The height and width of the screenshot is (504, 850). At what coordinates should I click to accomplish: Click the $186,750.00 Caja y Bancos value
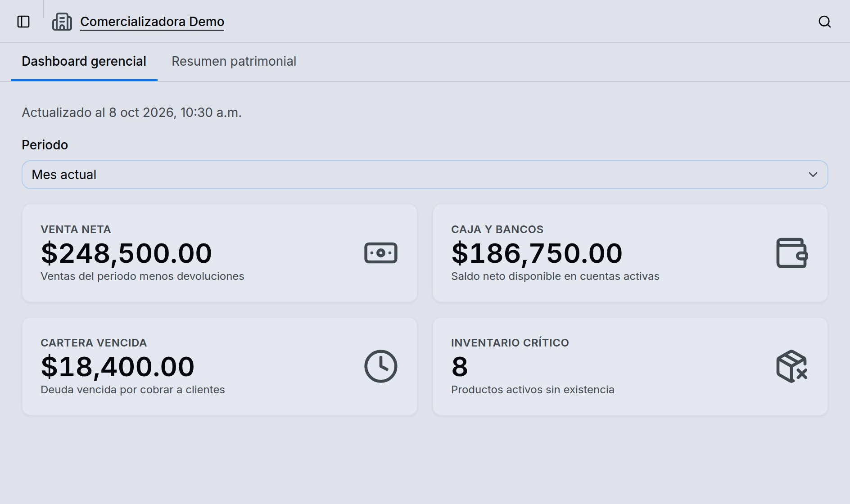537,253
